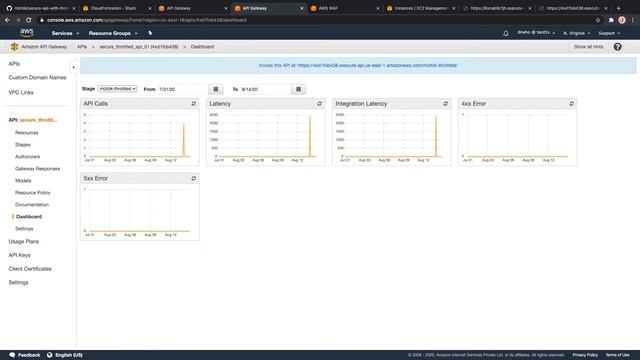Image resolution: width=640 pixels, height=360 pixels.
Task: Open Custom Domain Names
Action: [37, 78]
